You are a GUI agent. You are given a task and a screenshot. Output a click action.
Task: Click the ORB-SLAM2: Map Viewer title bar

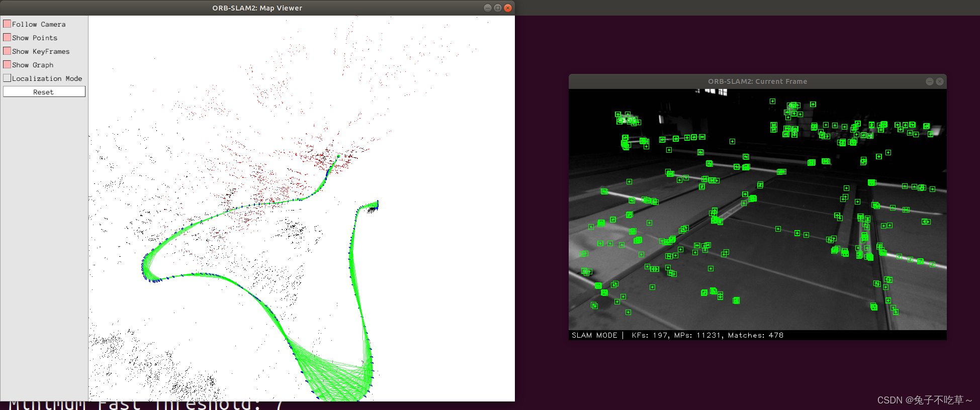[x=257, y=8]
